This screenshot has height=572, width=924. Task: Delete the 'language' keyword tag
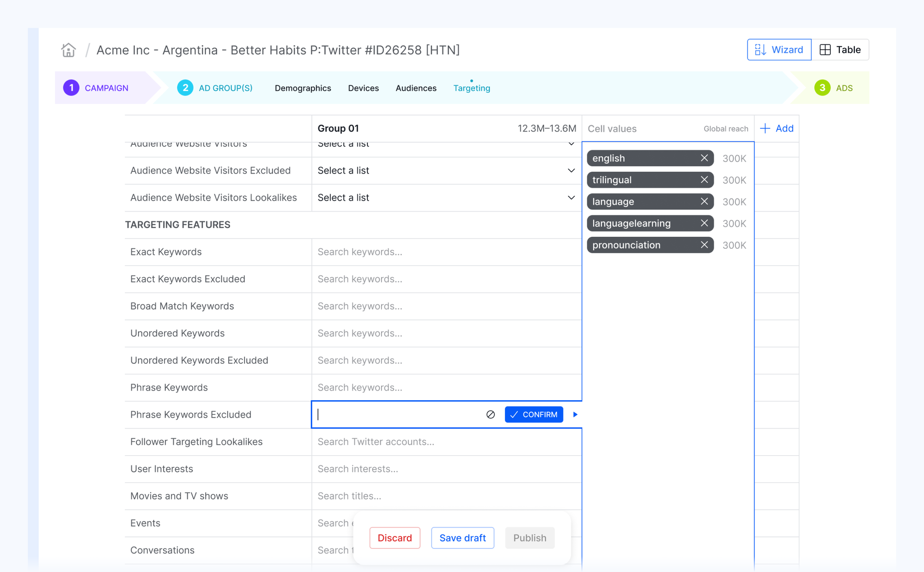pos(704,202)
